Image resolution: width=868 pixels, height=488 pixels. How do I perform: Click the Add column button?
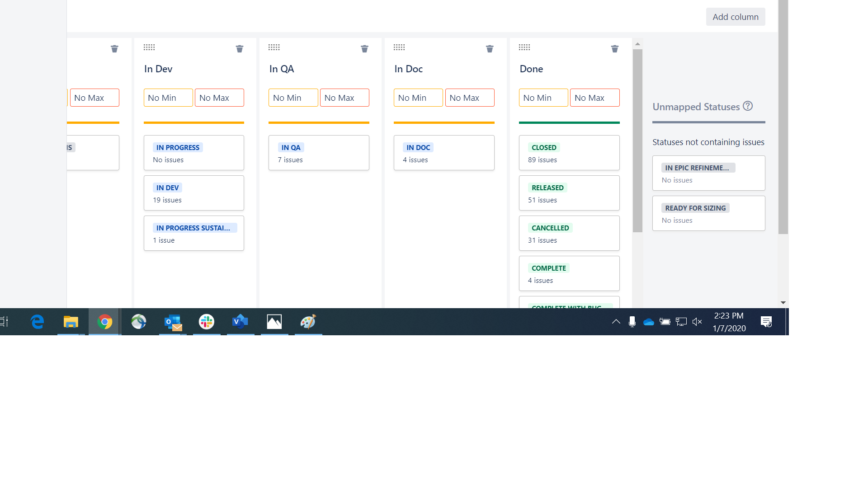(736, 17)
